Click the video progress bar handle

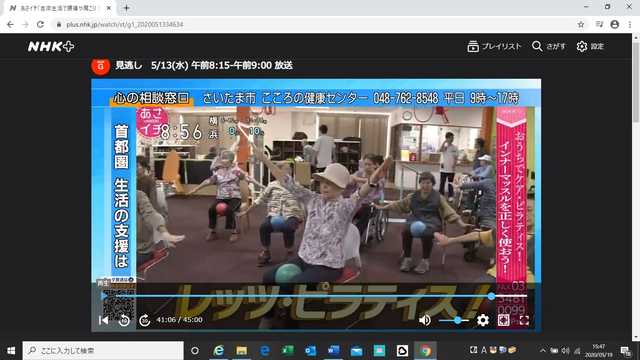[491, 296]
